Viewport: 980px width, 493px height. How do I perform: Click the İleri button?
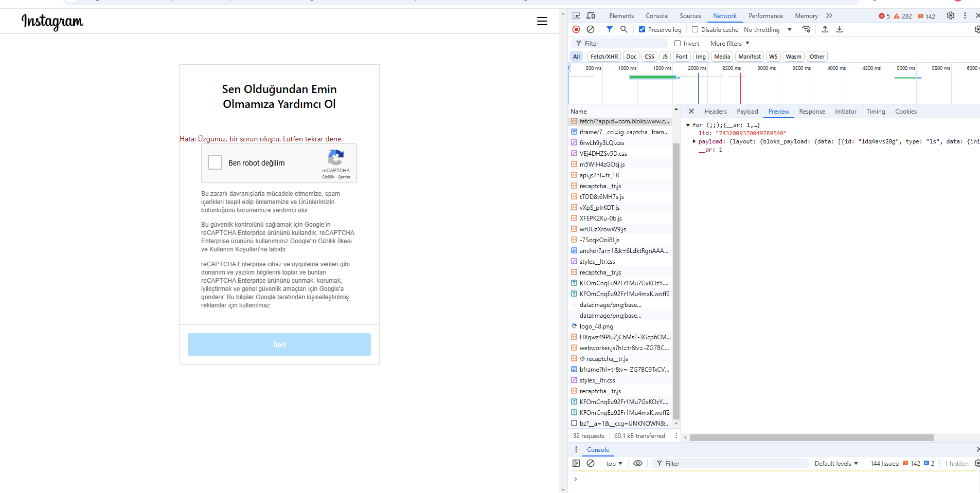(279, 344)
